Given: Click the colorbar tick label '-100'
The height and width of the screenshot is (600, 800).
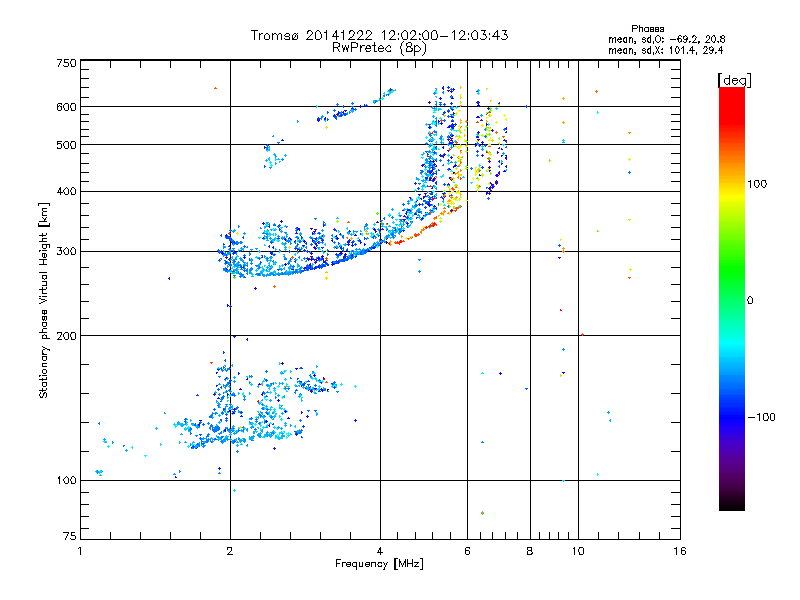Looking at the screenshot, I should (761, 417).
